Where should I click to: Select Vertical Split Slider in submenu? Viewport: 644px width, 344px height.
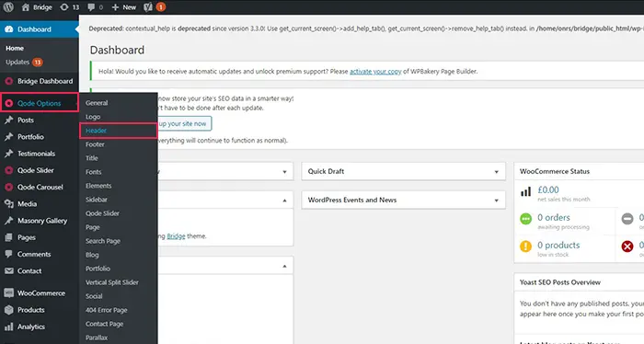(111, 282)
